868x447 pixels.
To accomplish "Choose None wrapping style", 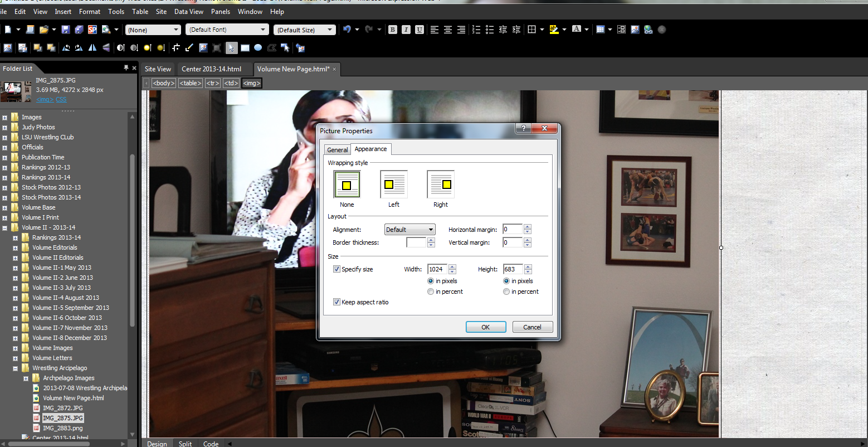I will pos(347,184).
